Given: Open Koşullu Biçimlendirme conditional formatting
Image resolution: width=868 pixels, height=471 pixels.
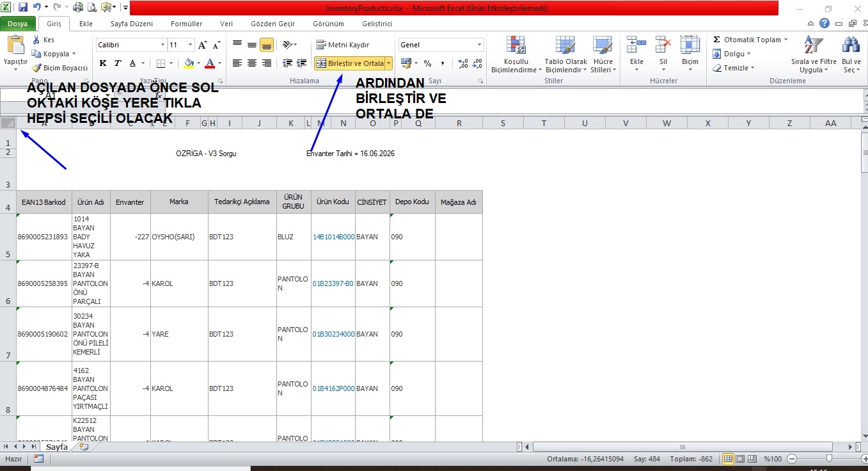Looking at the screenshot, I should pos(516,54).
